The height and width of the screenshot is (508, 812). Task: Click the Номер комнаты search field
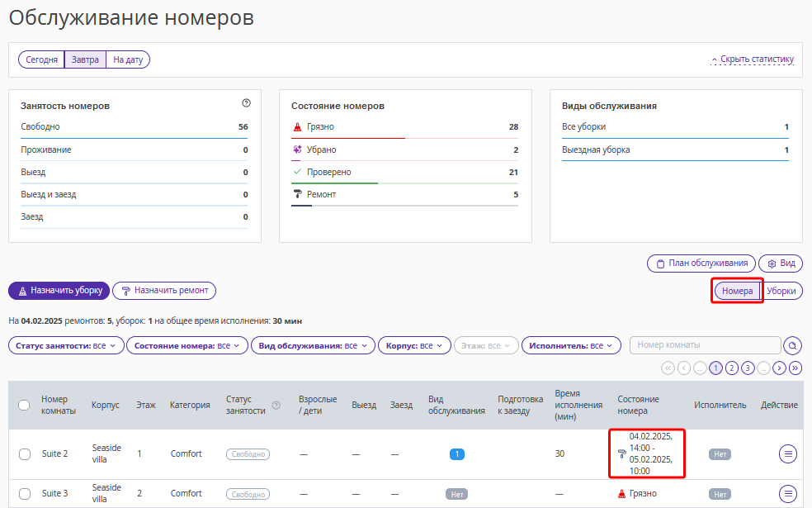[x=704, y=345]
